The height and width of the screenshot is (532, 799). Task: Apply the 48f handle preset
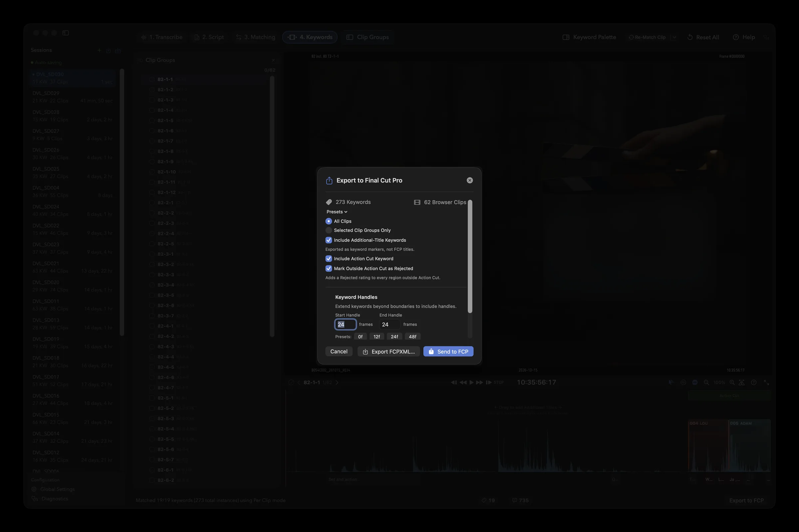412,337
